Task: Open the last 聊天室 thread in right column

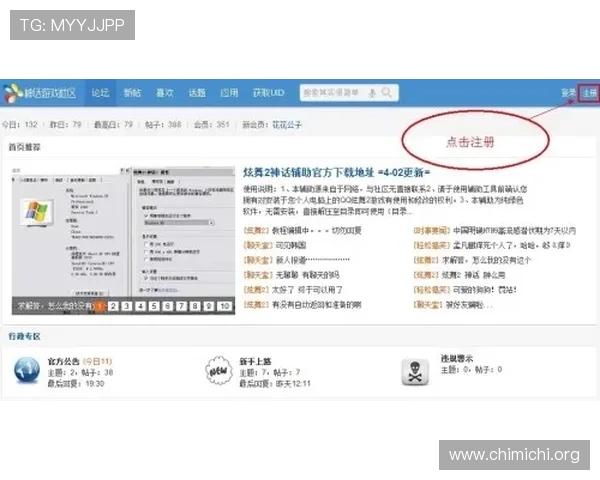Action: coord(470,305)
